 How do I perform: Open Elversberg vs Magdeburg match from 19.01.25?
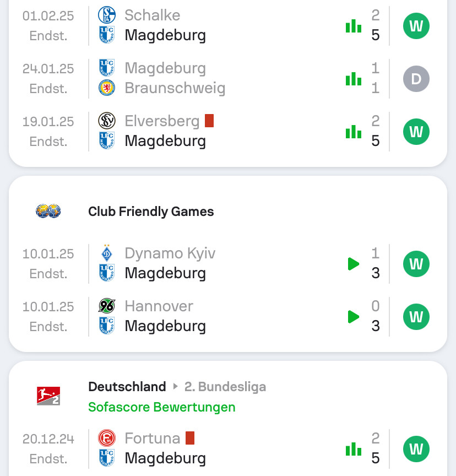[220, 131]
